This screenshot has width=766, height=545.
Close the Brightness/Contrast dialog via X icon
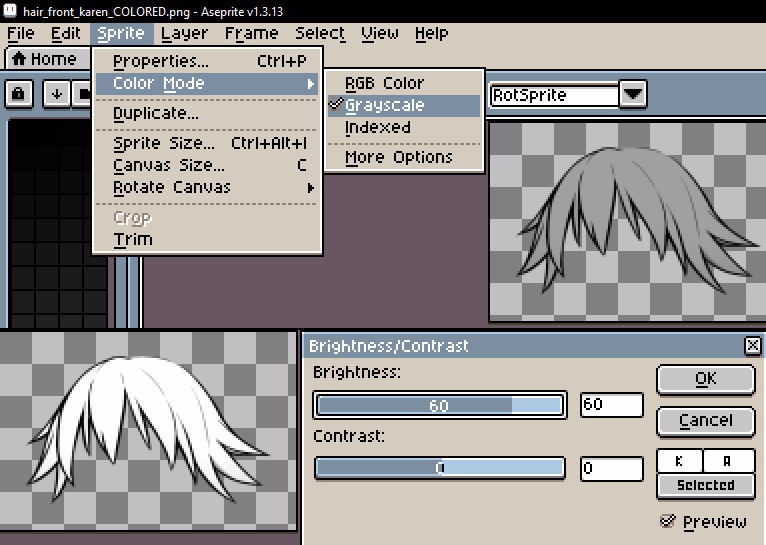point(752,346)
